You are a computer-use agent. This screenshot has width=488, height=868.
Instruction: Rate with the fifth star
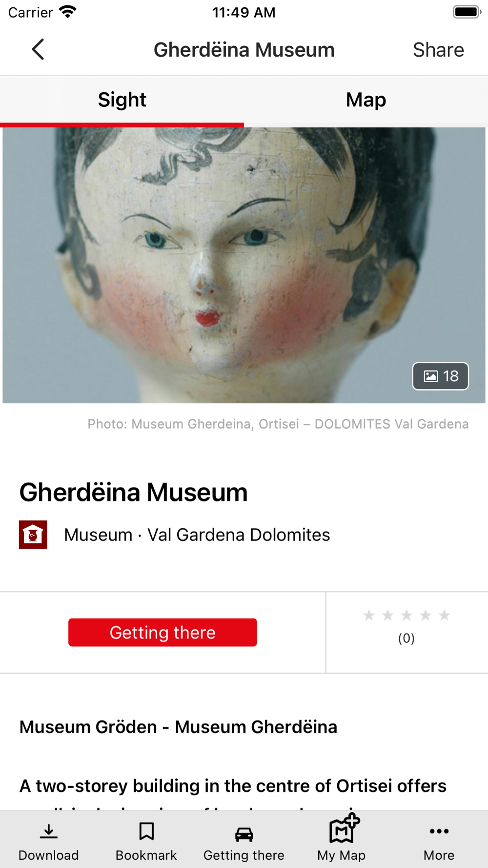coord(444,615)
